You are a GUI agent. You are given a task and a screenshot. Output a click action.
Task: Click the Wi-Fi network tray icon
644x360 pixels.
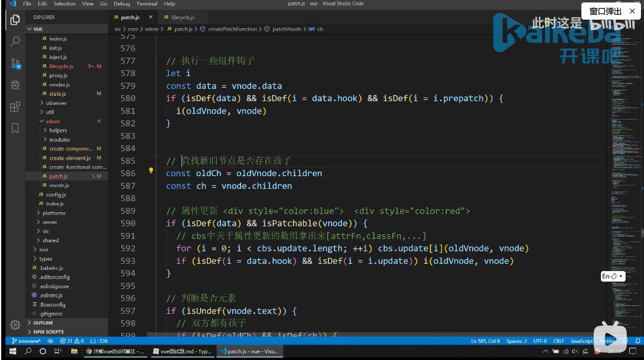pyautogui.click(x=566, y=351)
